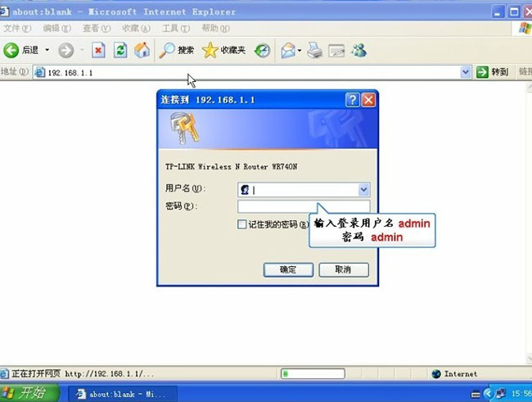The image size is (532, 402).
Task: Go back with the green Back arrow
Action: (11, 50)
